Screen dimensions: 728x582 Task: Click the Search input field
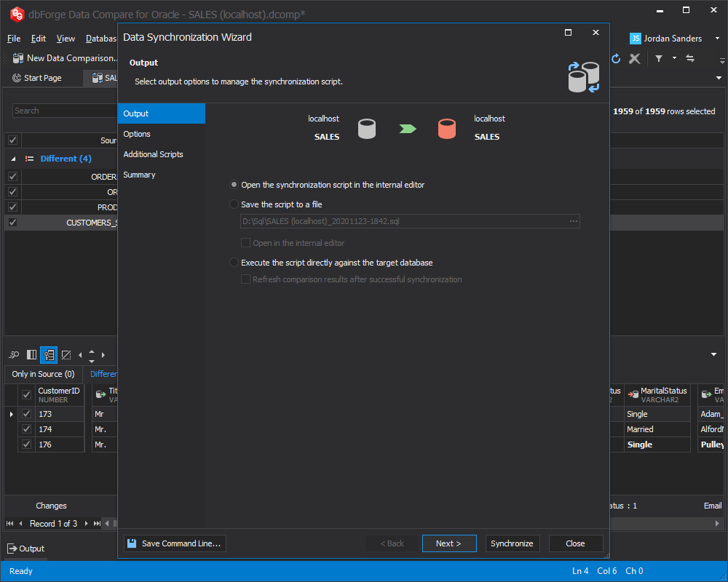click(65, 111)
